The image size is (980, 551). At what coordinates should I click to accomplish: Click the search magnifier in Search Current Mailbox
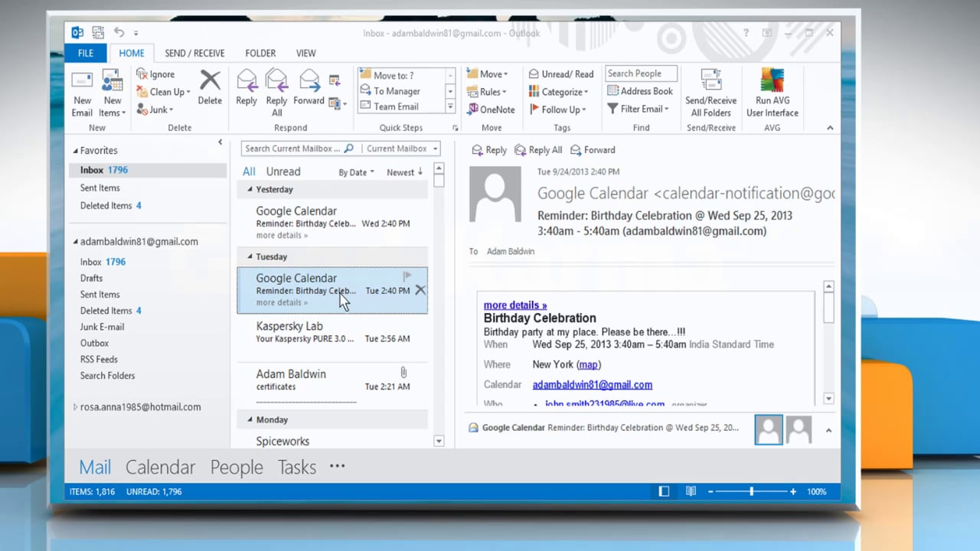click(348, 148)
